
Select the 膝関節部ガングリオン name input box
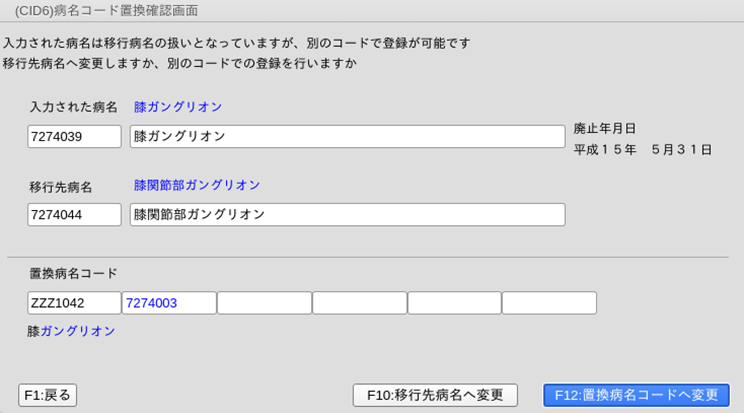(347, 215)
